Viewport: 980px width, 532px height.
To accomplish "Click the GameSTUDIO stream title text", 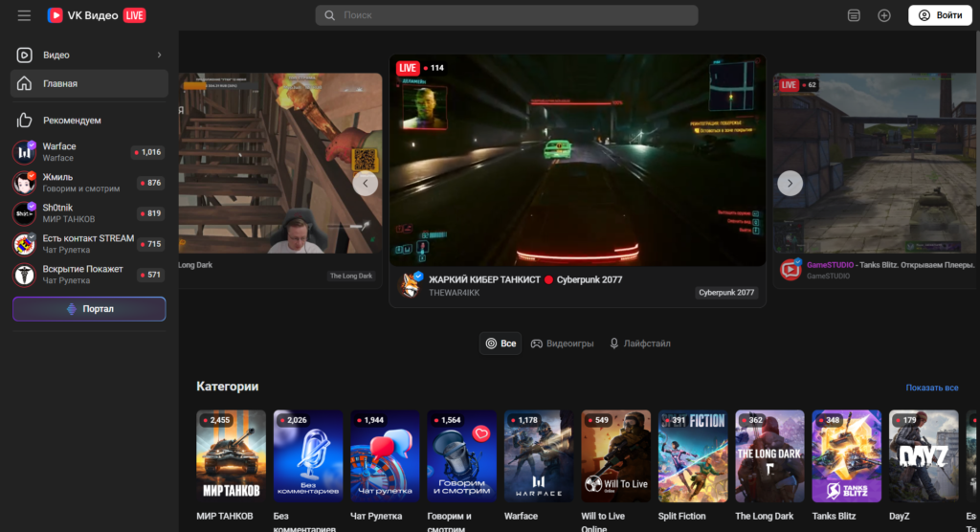I will (x=891, y=265).
